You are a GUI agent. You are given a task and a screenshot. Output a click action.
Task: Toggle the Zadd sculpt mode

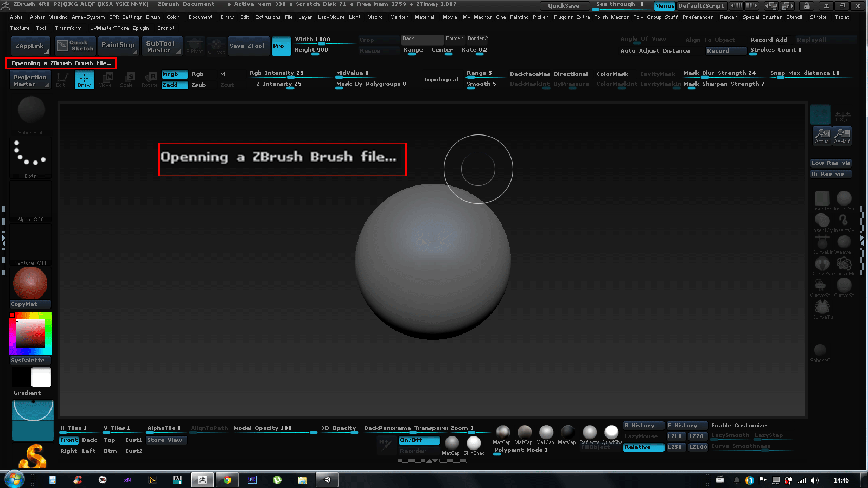tap(175, 85)
